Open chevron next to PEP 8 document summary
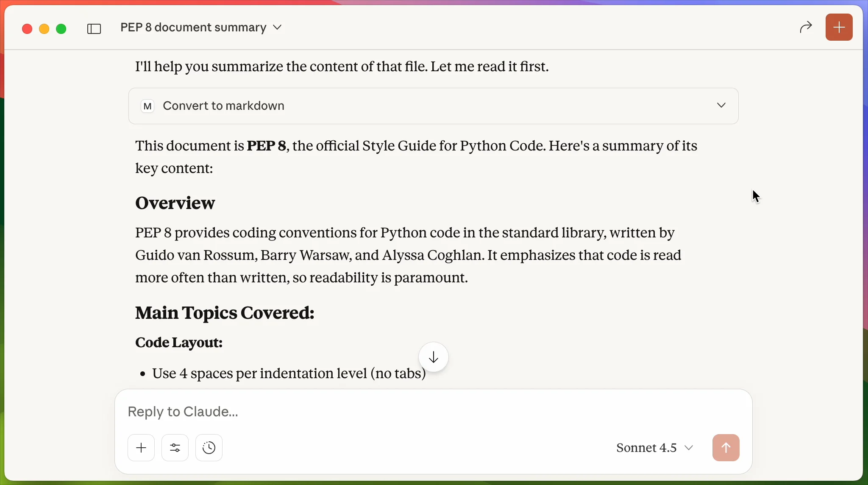 point(277,28)
